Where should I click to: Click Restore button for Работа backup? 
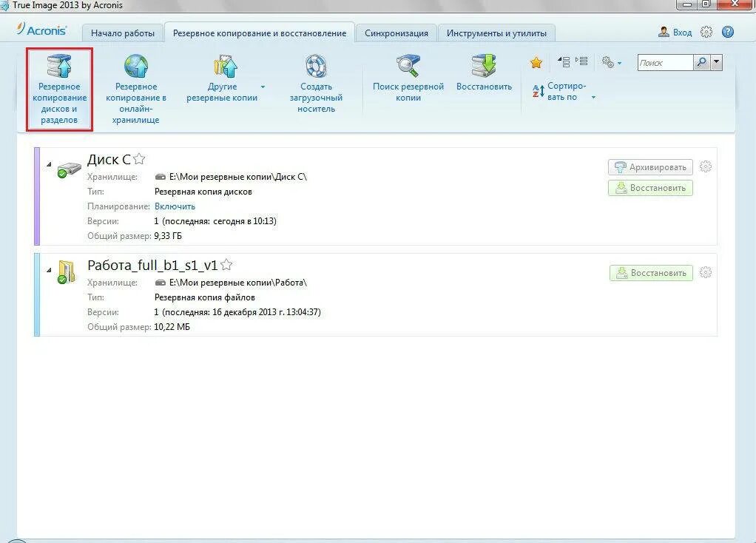point(652,273)
